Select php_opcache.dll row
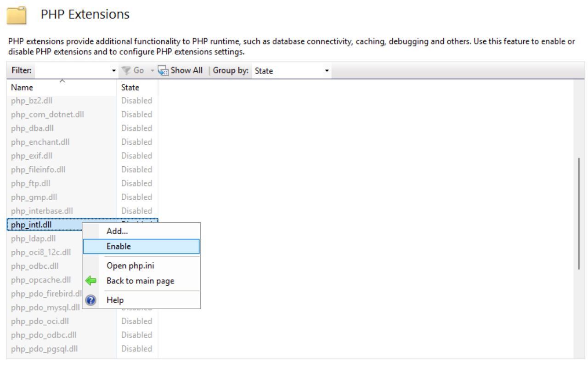Image resolution: width=588 pixels, height=367 pixels. (x=45, y=280)
